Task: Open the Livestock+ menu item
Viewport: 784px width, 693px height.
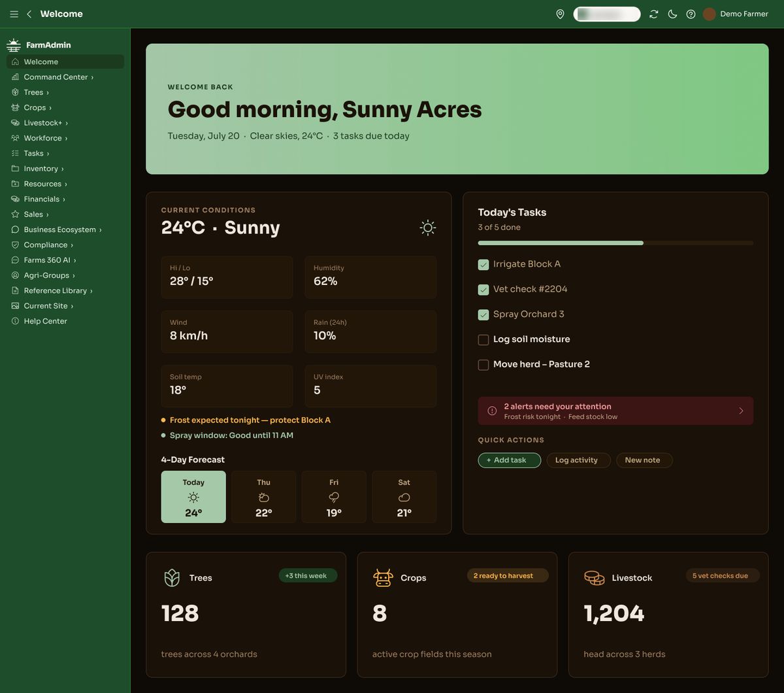Action: [65, 122]
